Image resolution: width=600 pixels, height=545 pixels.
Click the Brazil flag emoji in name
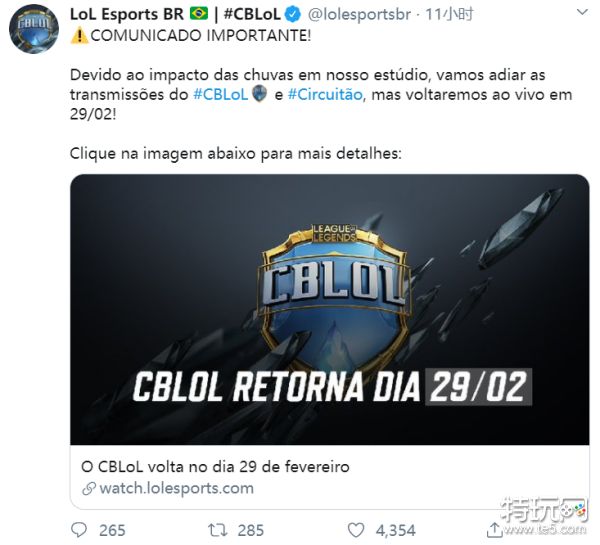(x=199, y=14)
